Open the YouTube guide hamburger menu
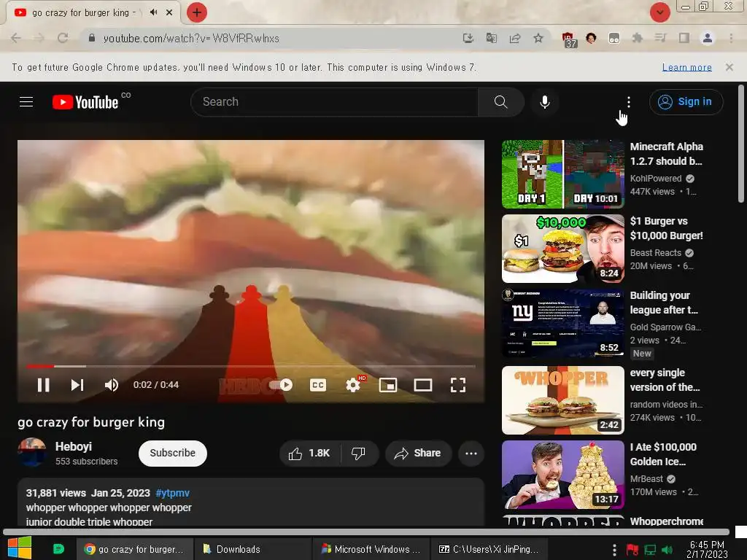747x560 pixels. 26,101
